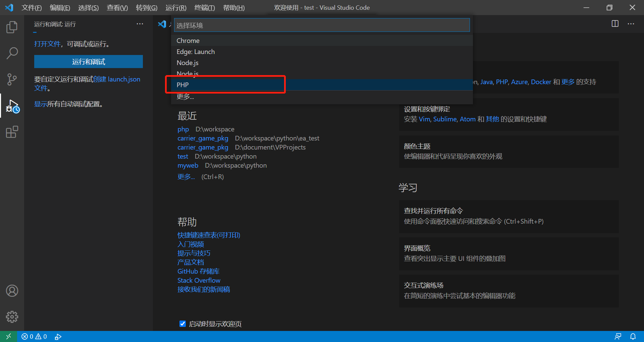The image size is (644, 342).
Task: Open the Extensions view icon
Action: (12, 132)
